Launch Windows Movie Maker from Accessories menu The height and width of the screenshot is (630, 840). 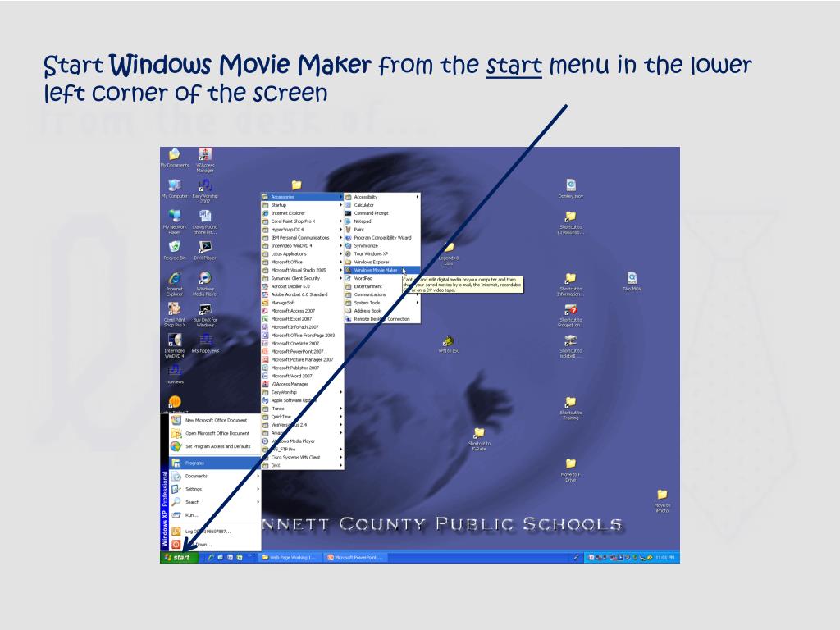click(x=382, y=270)
